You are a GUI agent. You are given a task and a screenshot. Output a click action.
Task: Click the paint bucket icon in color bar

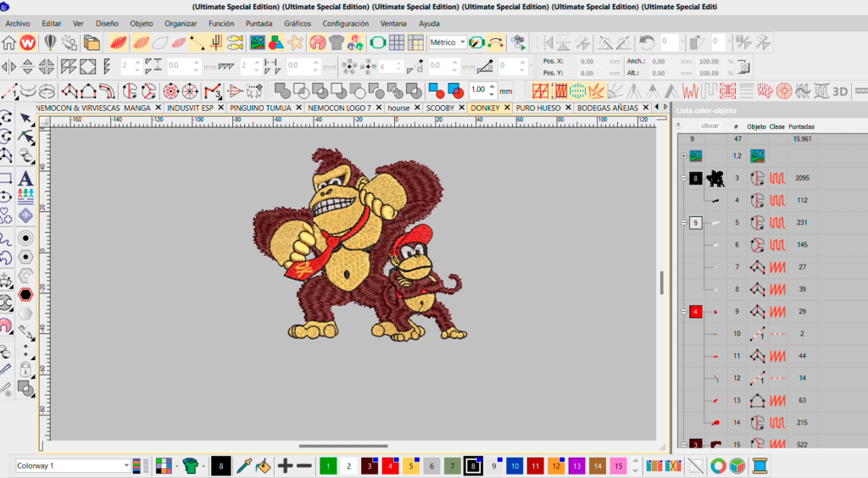pos(263,465)
